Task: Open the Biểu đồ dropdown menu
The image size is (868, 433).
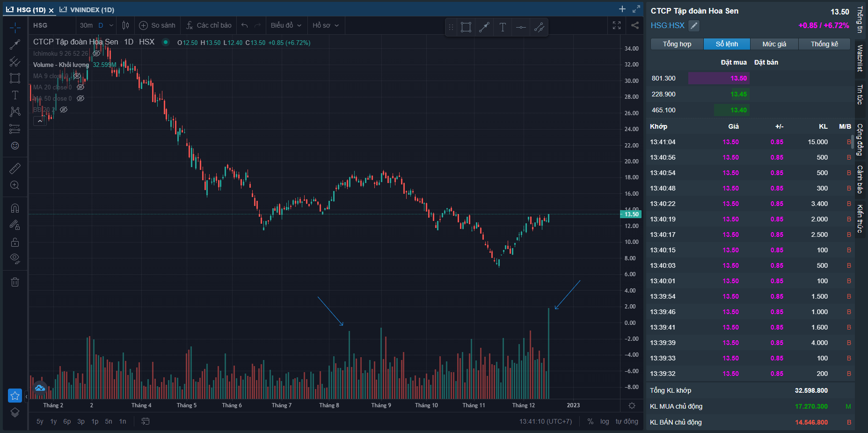Action: (x=286, y=25)
